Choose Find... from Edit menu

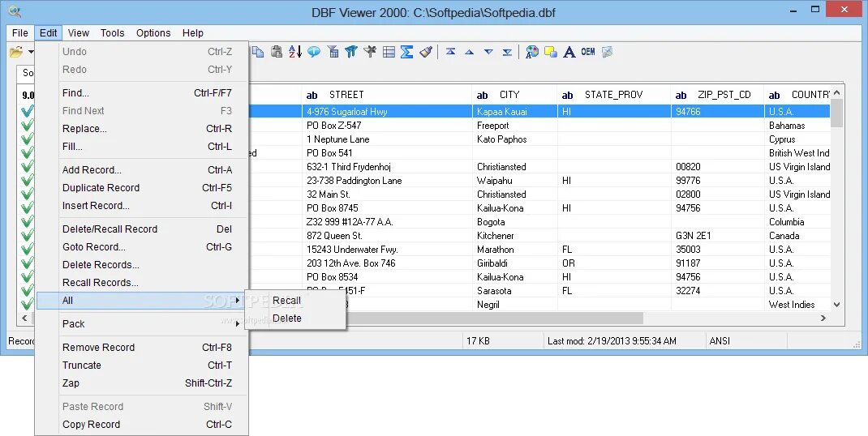coord(142,93)
